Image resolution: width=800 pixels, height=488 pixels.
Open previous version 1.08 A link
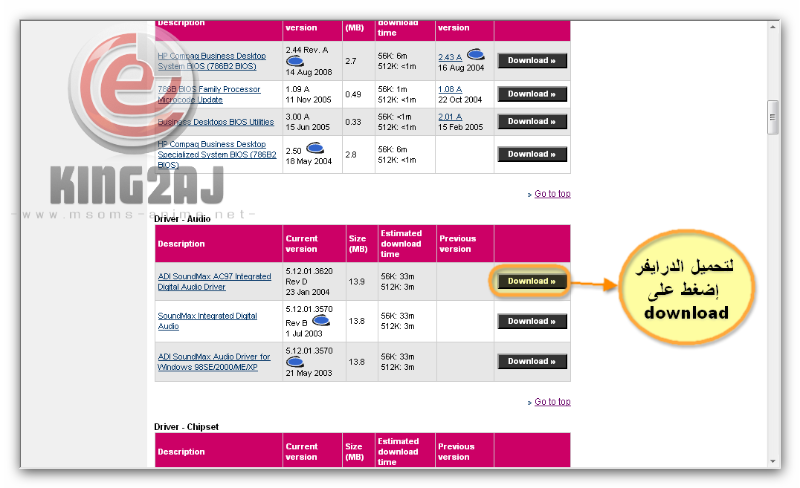(450, 89)
